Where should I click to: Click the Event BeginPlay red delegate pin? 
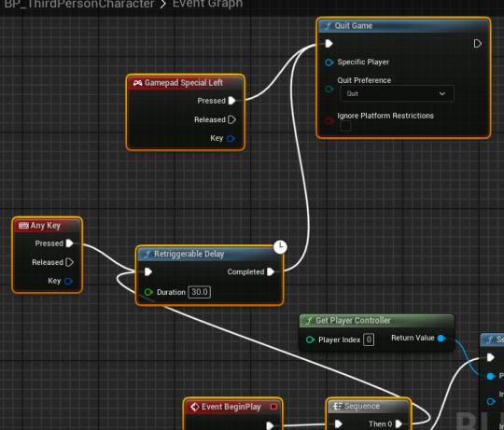tap(273, 407)
